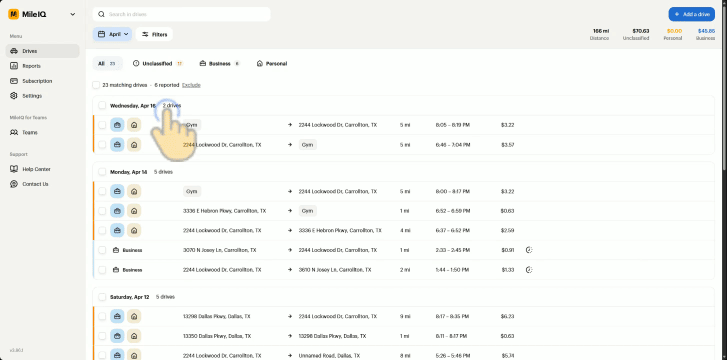Click the 9 mi distance value
The image size is (727, 360).
(405, 316)
